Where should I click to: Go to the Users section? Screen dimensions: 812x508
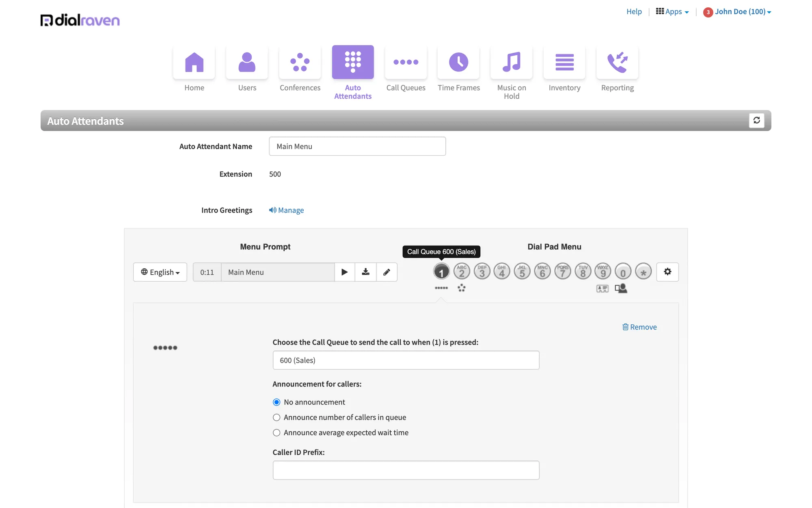pos(247,62)
